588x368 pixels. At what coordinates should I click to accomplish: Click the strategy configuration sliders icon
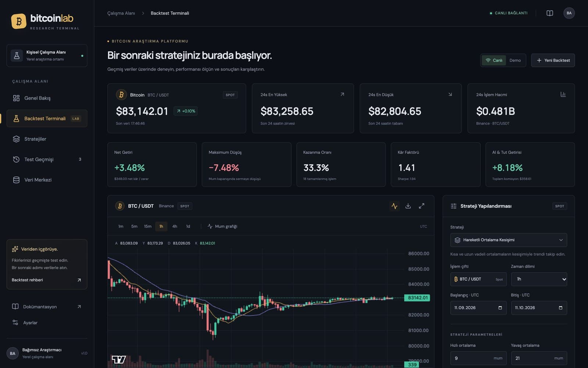[454, 206]
